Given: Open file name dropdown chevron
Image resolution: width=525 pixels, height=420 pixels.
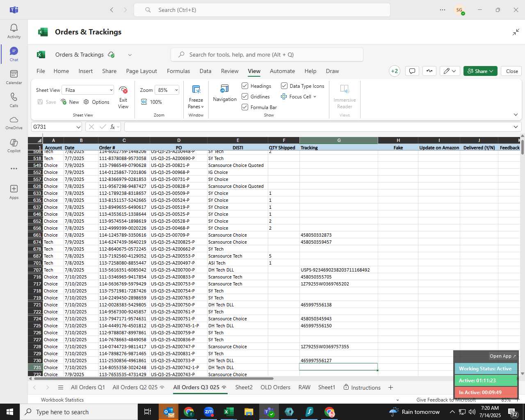Looking at the screenshot, I should point(130,55).
